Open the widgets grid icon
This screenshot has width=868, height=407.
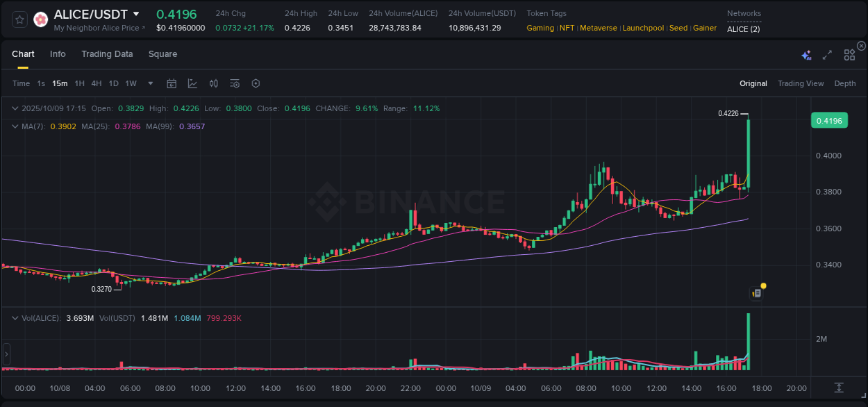[849, 54]
